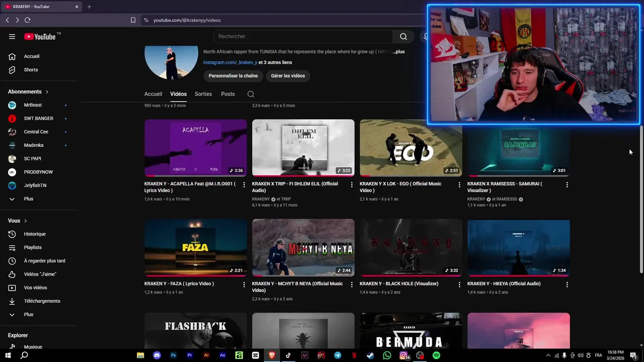Open Telegram from the taskbar
Image resolution: width=644 pixels, height=362 pixels.
(338, 355)
